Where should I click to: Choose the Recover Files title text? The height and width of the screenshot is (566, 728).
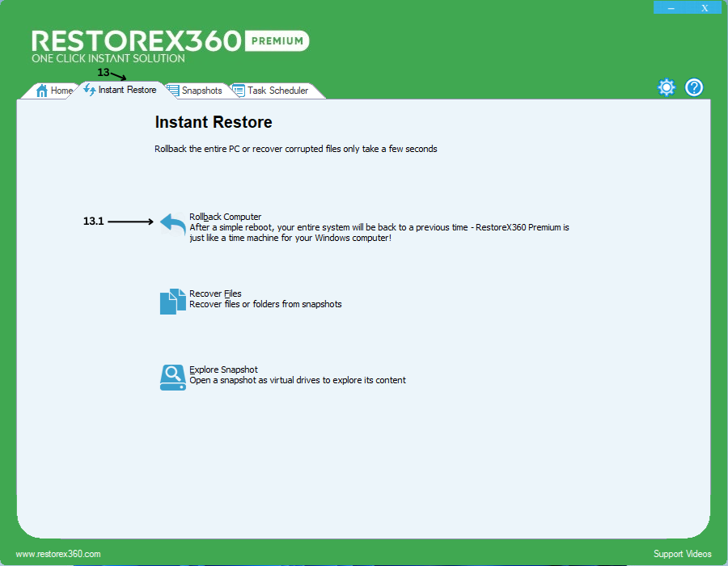click(x=215, y=294)
